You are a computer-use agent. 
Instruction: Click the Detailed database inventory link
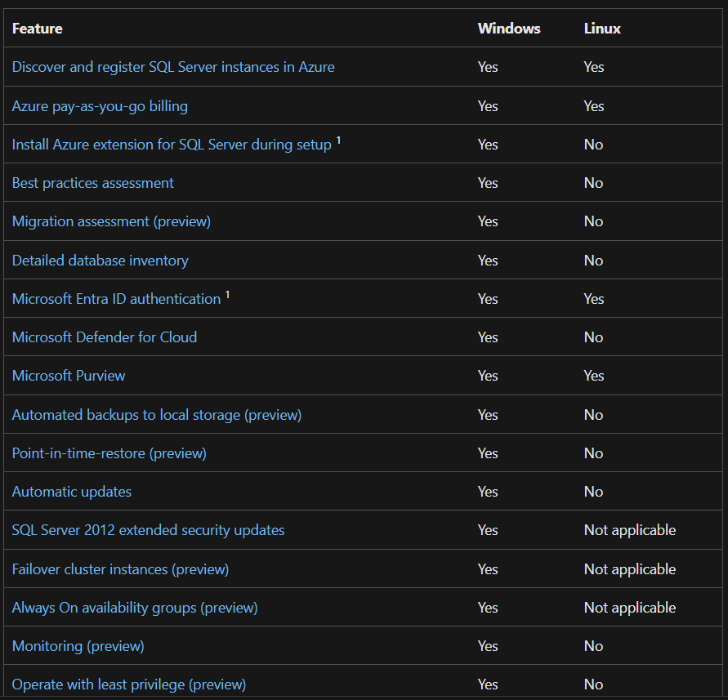pyautogui.click(x=100, y=261)
